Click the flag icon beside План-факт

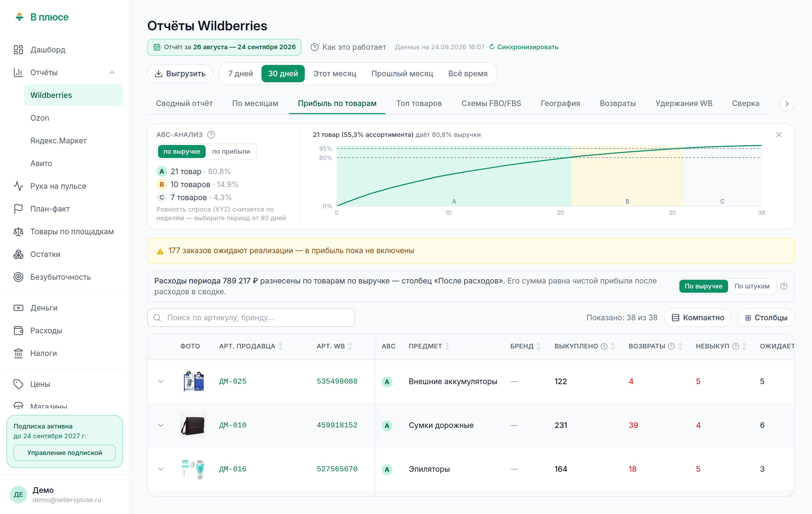[18, 209]
